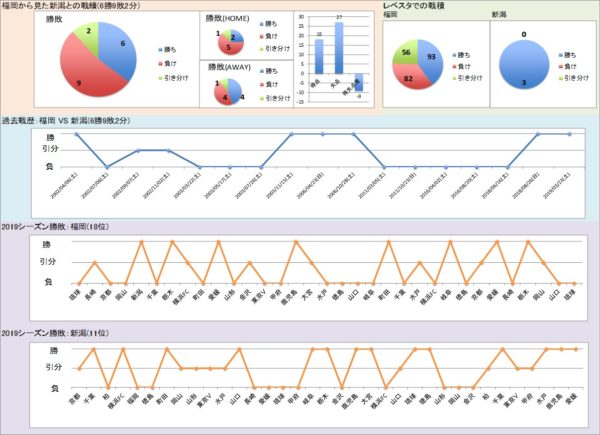The width and height of the screenshot is (600, 435).
Task: Click 東京V label on 福岡 season chart axis
Action: point(259,297)
